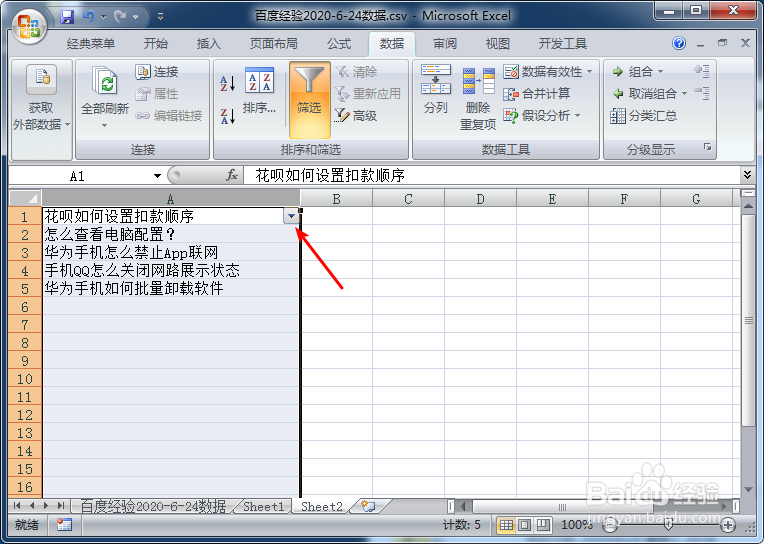Screen dimensions: 764x544
Task: Click Subtotal (分类汇总)
Action: click(x=644, y=116)
